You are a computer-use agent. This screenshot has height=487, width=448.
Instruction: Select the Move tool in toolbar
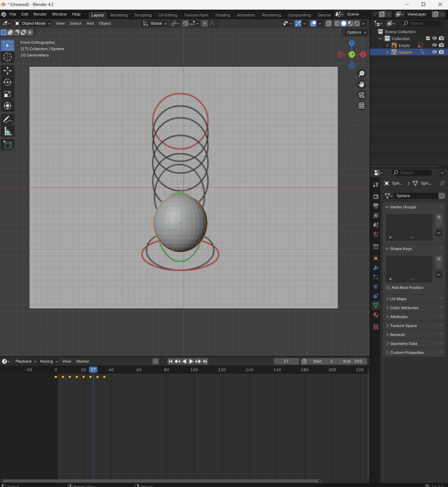click(8, 70)
